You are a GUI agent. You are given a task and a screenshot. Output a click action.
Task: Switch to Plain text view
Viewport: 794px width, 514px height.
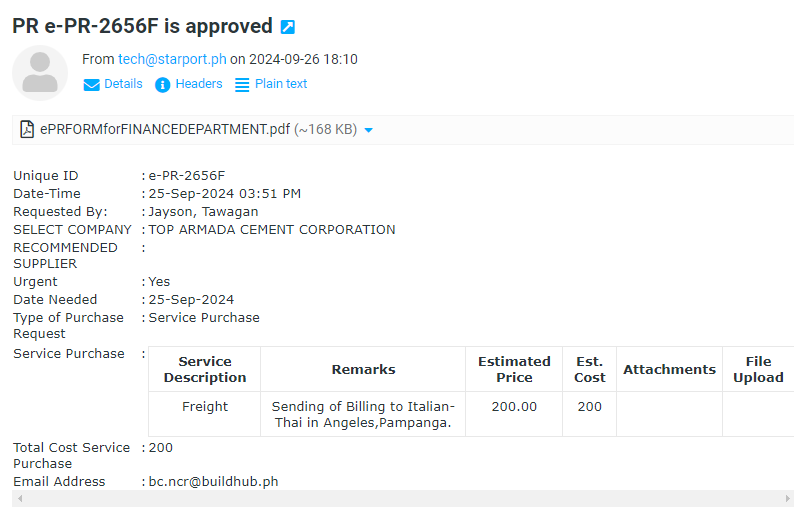281,84
